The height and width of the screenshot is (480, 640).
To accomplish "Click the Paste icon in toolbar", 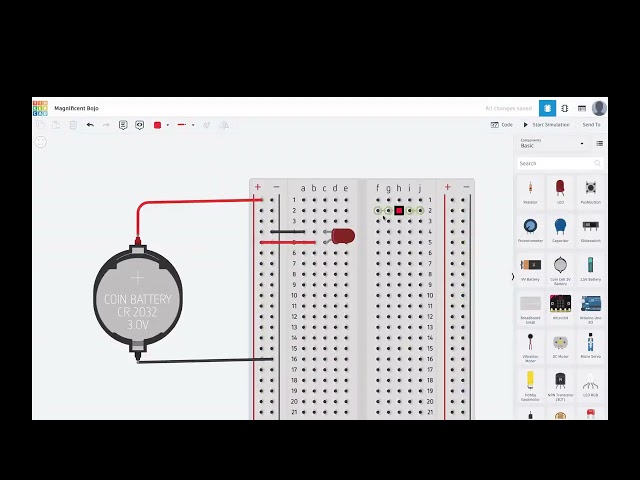I will (x=56, y=125).
